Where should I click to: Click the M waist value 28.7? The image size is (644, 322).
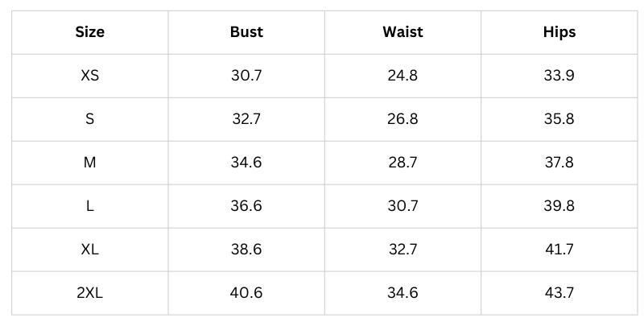[402, 163]
